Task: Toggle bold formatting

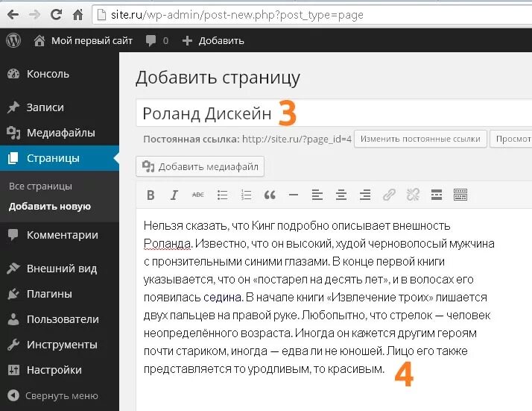Action: (x=151, y=195)
